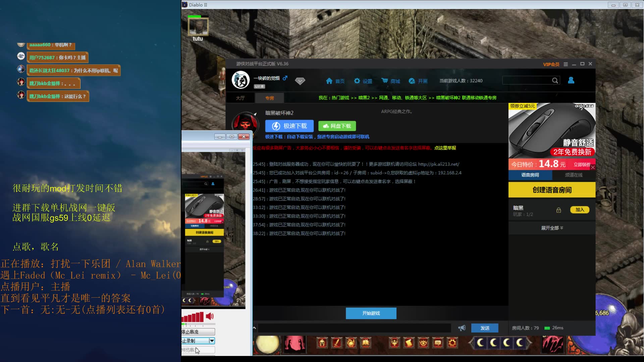This screenshot has height=362, width=644.
Task: Select the 频道在线 channel online tab
Action: pos(574,175)
